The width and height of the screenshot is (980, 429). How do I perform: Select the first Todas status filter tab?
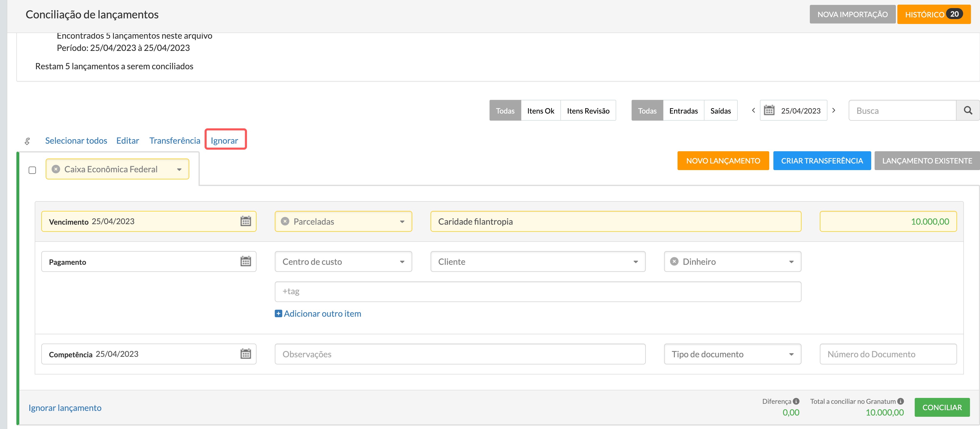[x=505, y=110]
